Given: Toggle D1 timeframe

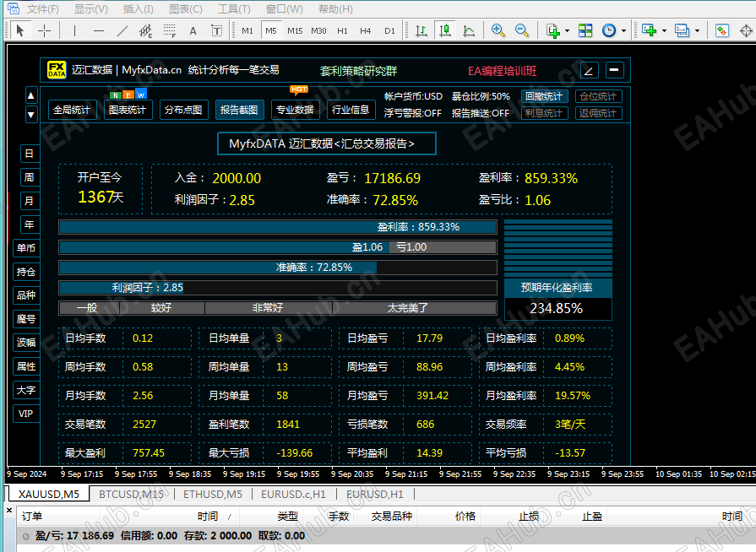Looking at the screenshot, I should point(389,31).
